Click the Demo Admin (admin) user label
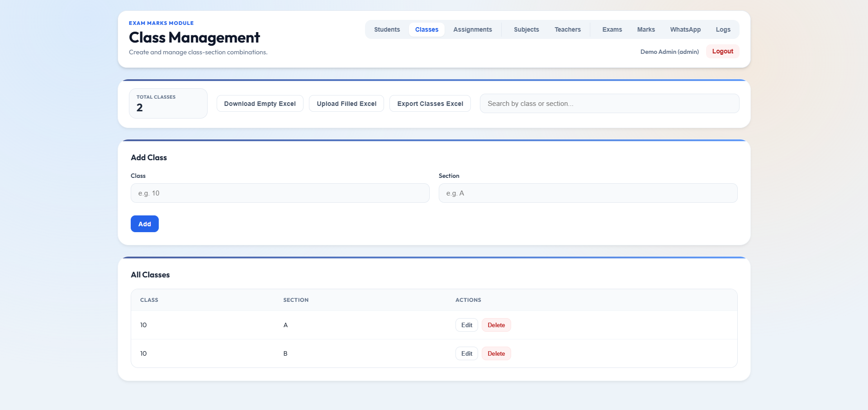Viewport: 868px width, 410px height. [669, 52]
